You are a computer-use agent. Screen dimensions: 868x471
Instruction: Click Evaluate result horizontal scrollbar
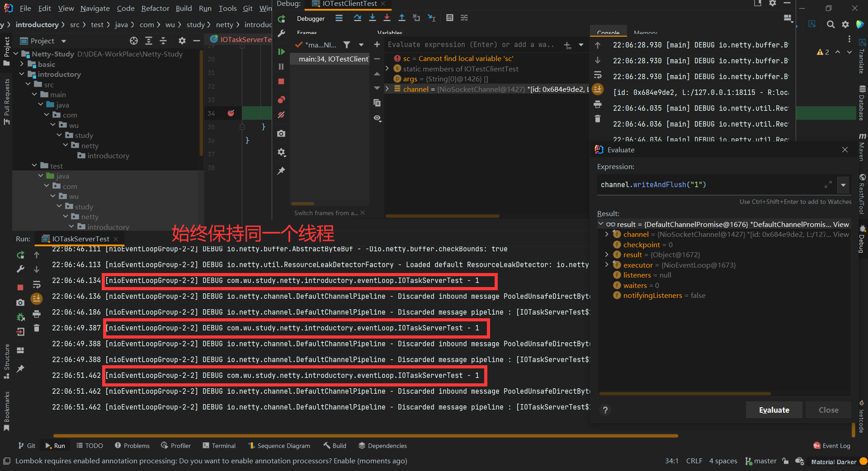pos(685,394)
